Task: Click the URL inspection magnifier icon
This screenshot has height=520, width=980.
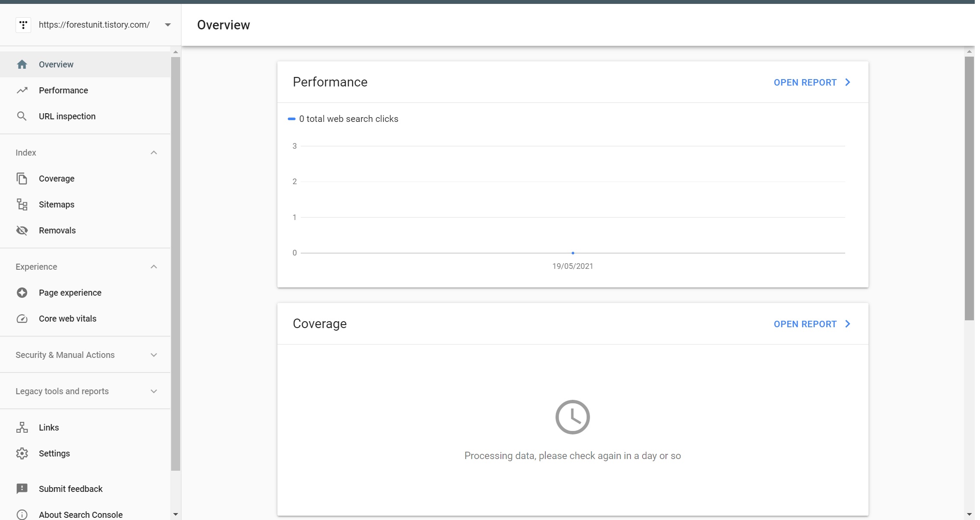Action: [x=22, y=116]
